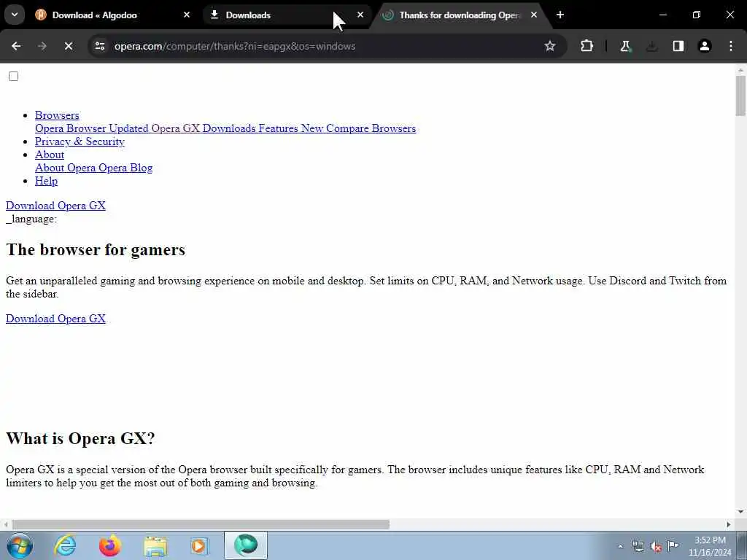
Task: Click the forward navigation arrow
Action: tap(42, 46)
